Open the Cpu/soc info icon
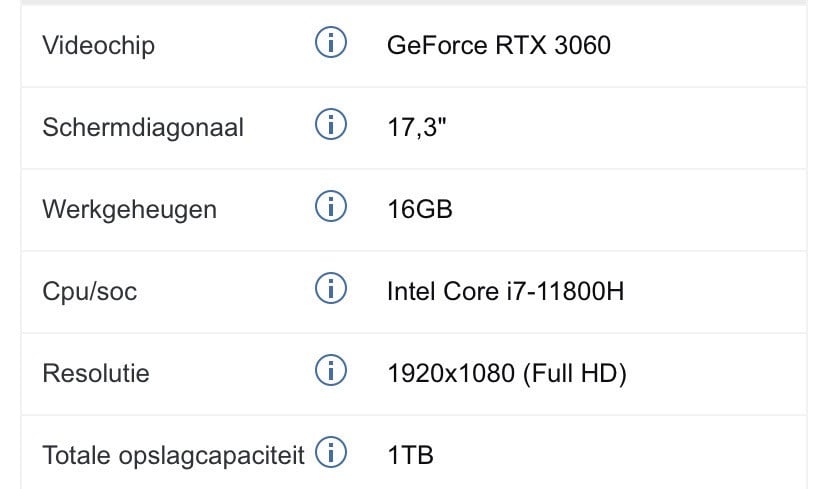The height and width of the screenshot is (489, 828). [x=331, y=288]
